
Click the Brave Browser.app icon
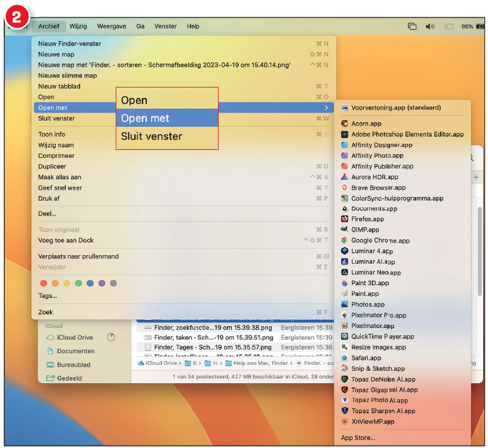pos(344,188)
